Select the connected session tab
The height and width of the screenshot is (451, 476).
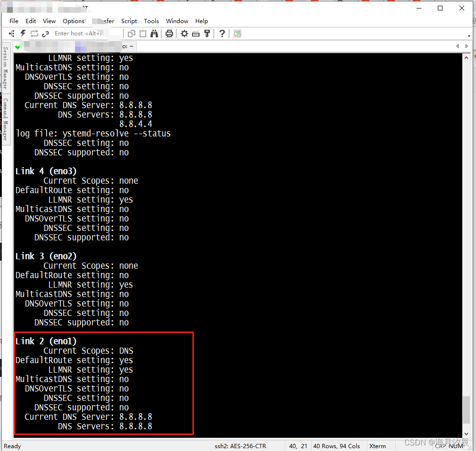pos(75,46)
